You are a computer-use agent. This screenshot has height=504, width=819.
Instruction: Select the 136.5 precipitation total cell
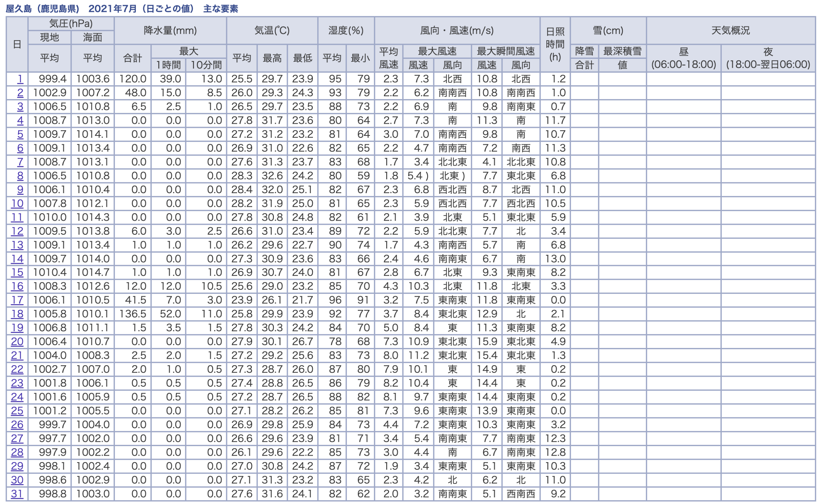coord(133,314)
